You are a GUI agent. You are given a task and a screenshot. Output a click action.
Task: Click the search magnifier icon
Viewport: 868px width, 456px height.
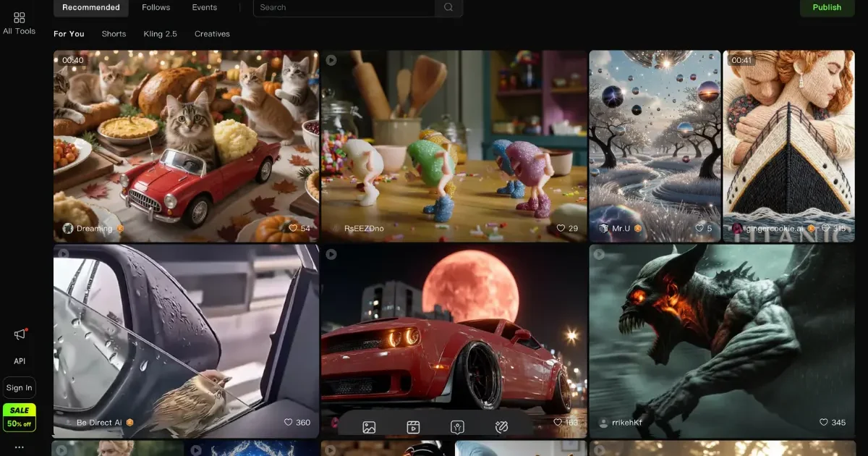448,7
